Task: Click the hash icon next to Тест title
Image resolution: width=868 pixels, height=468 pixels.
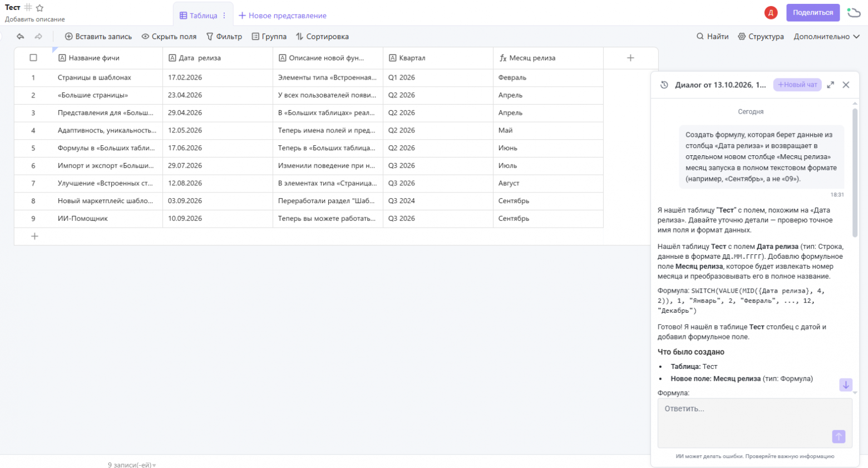Action: (28, 8)
